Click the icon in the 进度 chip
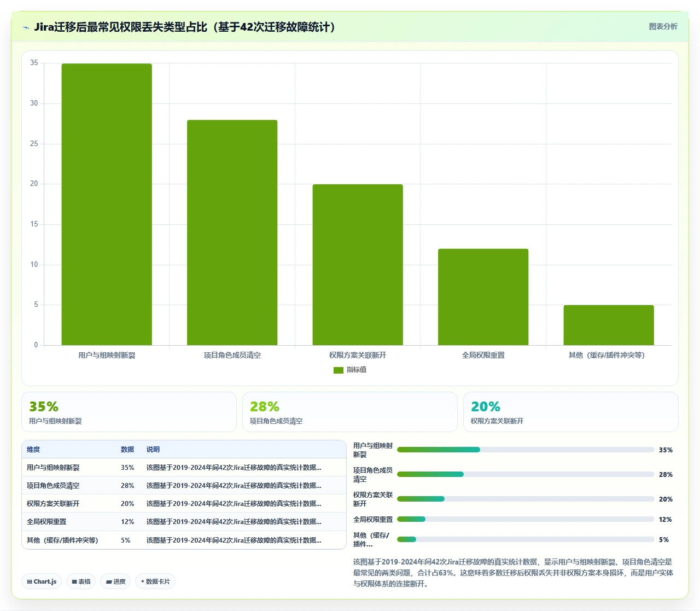Viewport: 700px width, 611px height. (109, 582)
